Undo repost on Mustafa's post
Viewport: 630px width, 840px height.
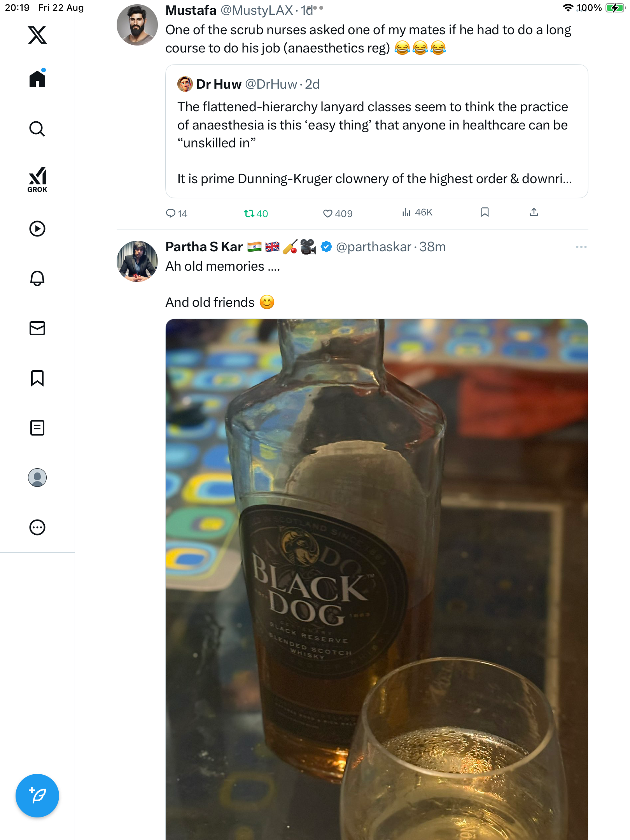pyautogui.click(x=249, y=213)
